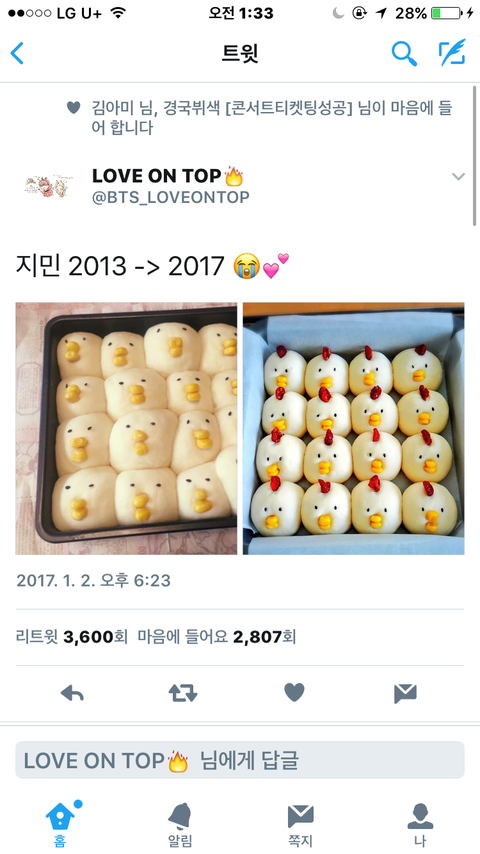Retweet this post with the retweet icon

183,693
